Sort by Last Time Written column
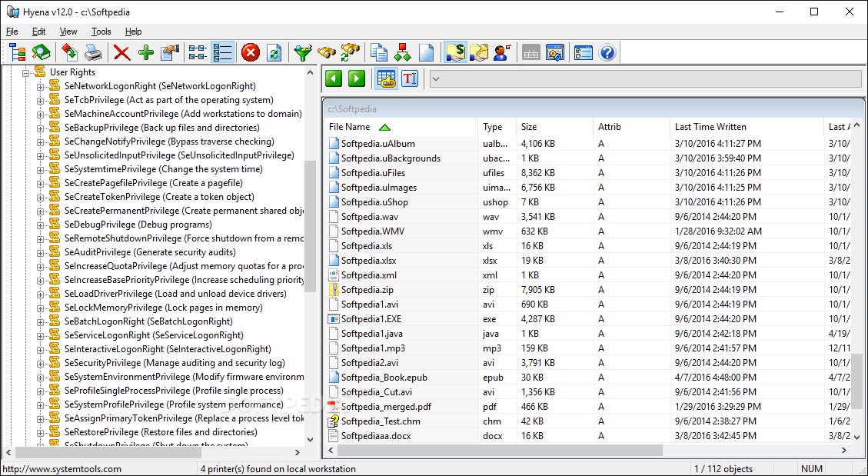Viewport: 868px width, 476px height. (747, 127)
